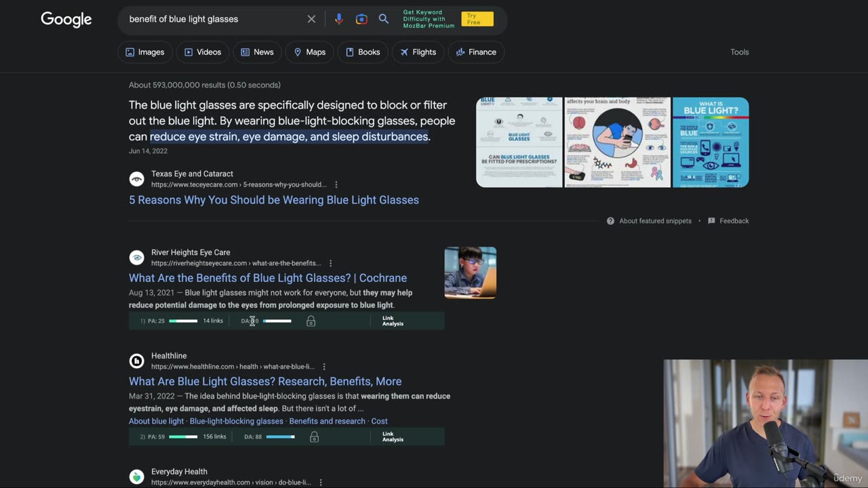Click the 14 links count under River Heights

[x=213, y=321]
